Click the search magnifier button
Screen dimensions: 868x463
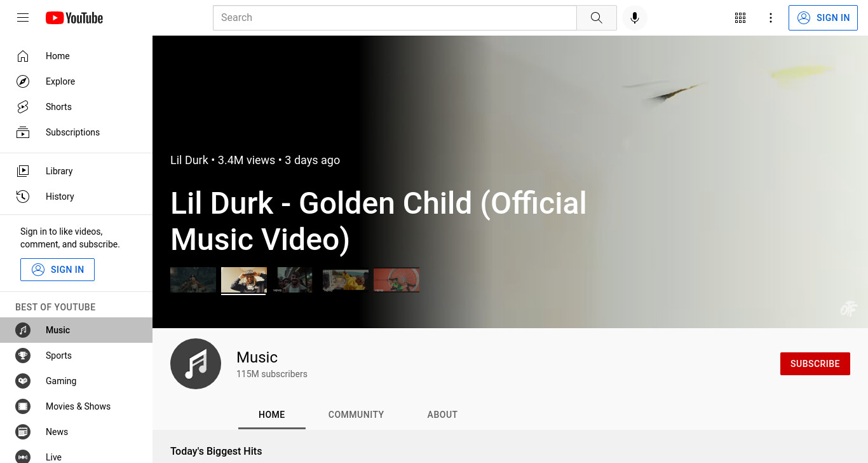(596, 18)
